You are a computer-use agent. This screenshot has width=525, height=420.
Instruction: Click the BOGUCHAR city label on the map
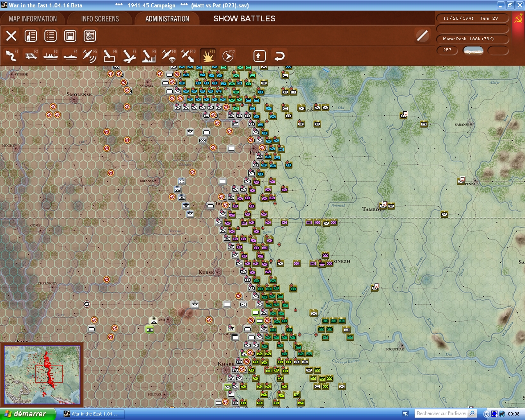(x=395, y=349)
